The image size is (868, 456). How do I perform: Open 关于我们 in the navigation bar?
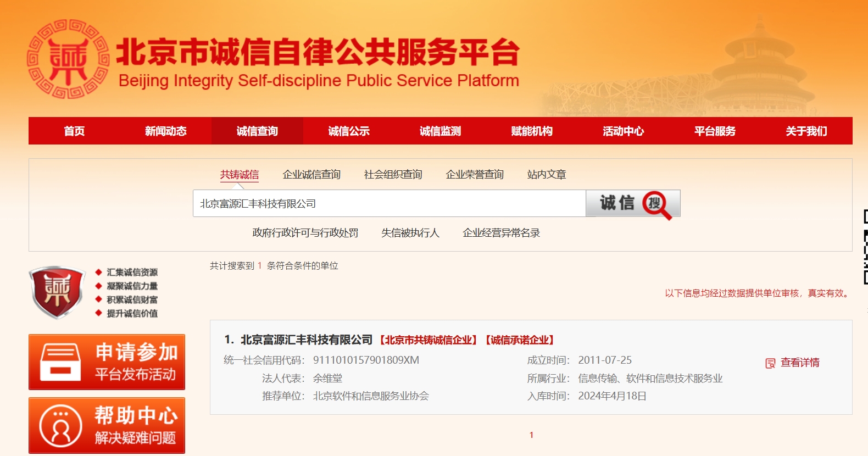click(x=806, y=131)
